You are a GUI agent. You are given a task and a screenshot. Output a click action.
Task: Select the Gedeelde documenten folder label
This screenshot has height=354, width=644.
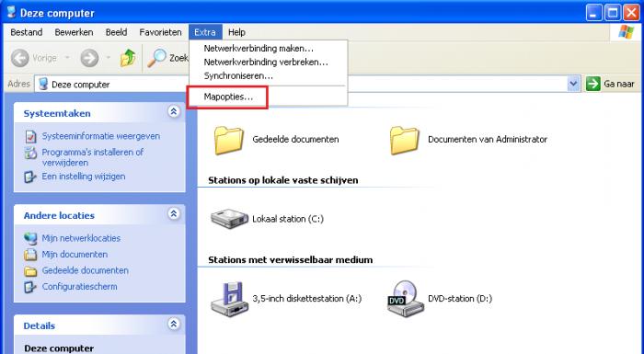point(295,140)
